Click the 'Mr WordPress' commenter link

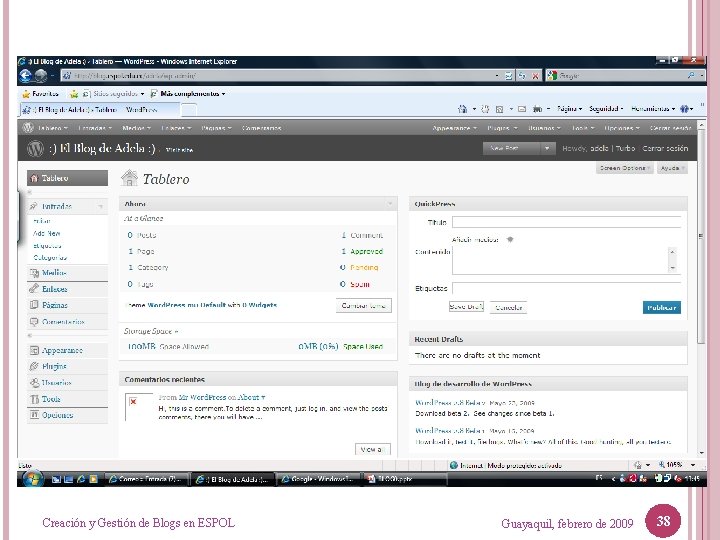coord(202,397)
